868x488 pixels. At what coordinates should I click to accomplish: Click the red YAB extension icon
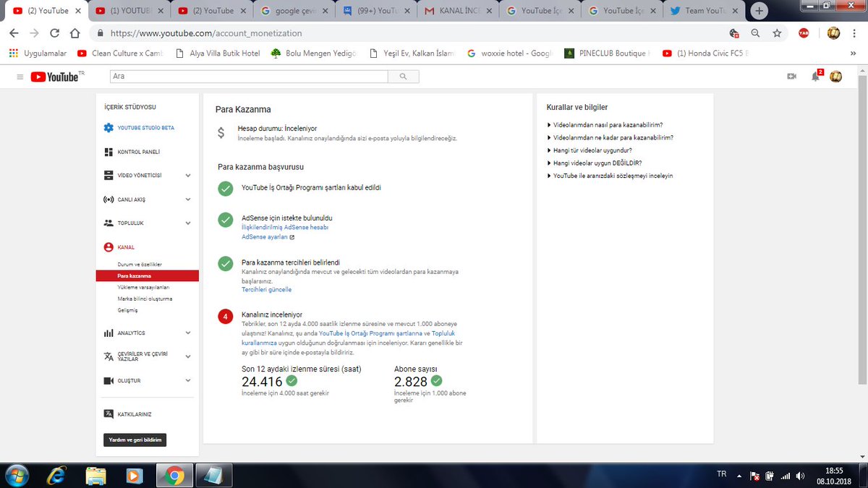(x=804, y=33)
